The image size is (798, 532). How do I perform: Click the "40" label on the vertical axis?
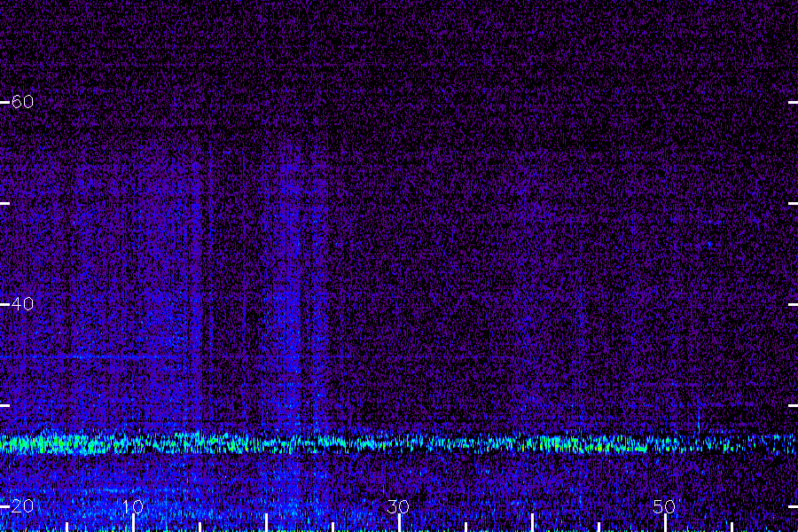tap(22, 304)
